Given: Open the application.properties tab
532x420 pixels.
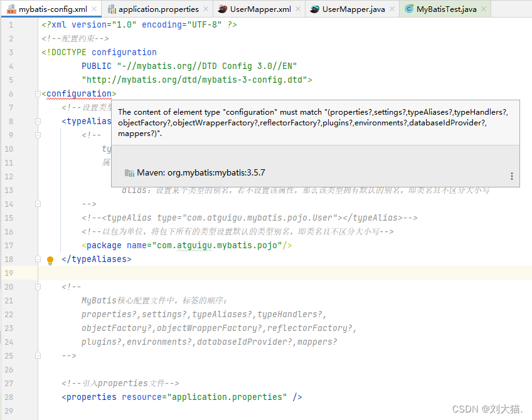Looking at the screenshot, I should 158,9.
